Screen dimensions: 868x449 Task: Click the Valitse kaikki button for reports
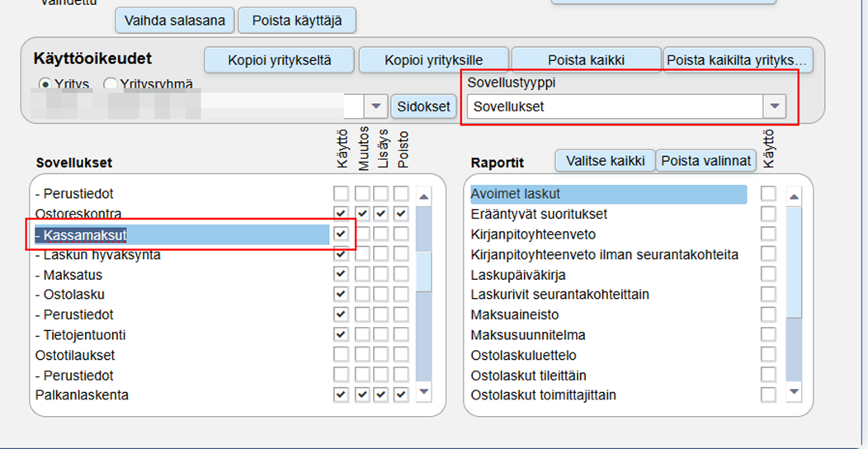605,161
